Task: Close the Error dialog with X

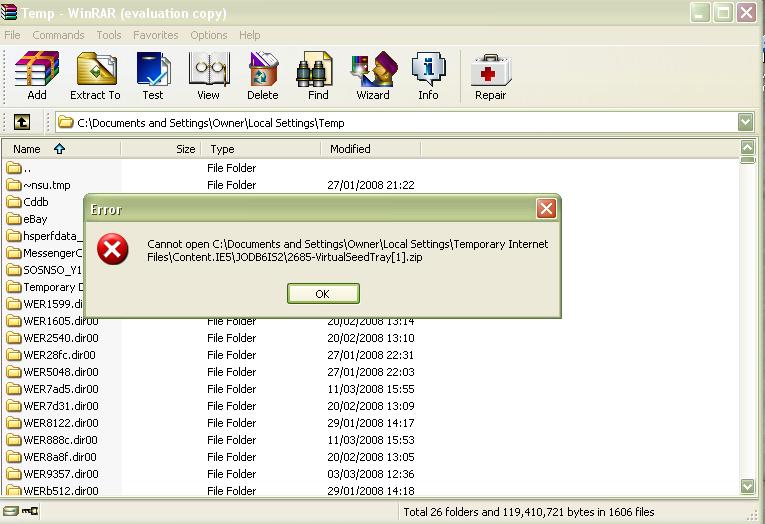Action: point(546,209)
